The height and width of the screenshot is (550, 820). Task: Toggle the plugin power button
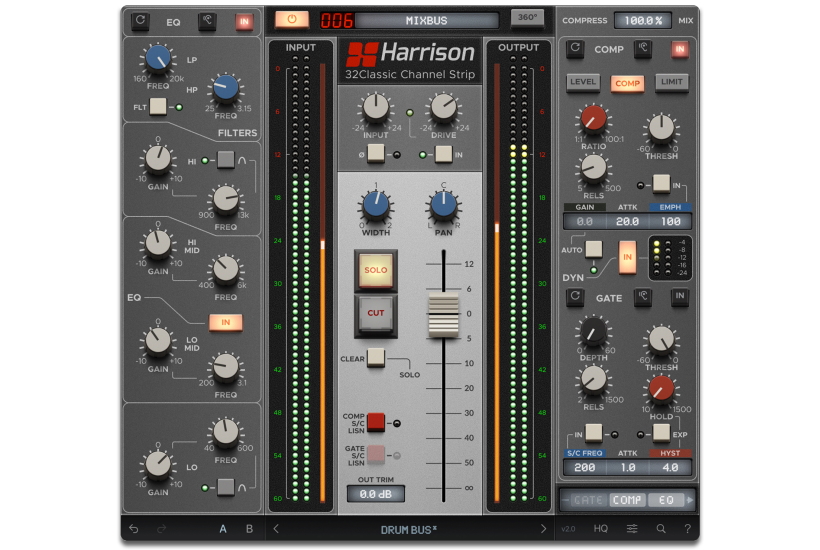(x=292, y=19)
